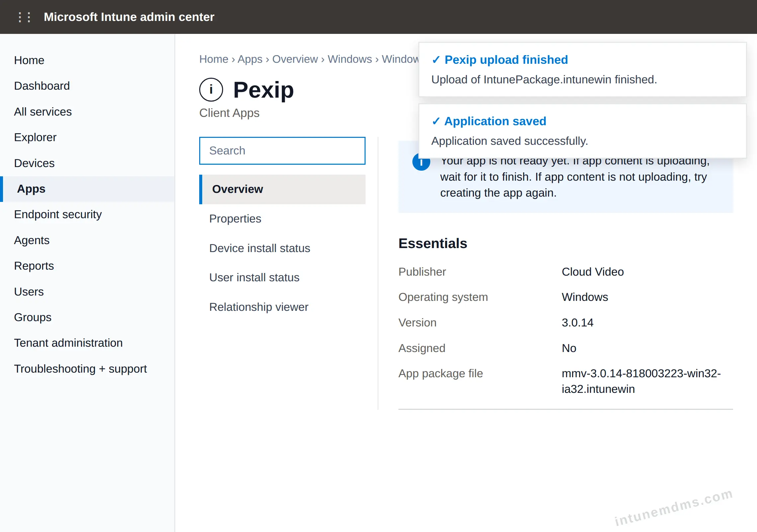Open Troubleshooting + support

click(x=80, y=369)
